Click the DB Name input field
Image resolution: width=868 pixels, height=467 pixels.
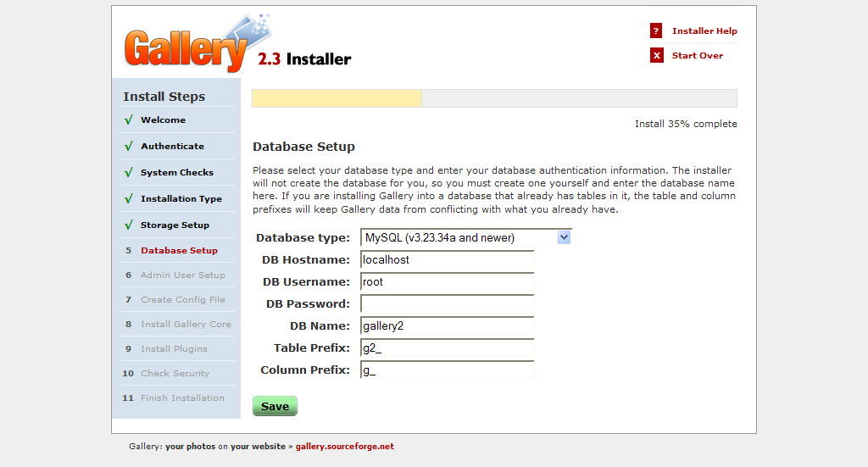pos(448,326)
